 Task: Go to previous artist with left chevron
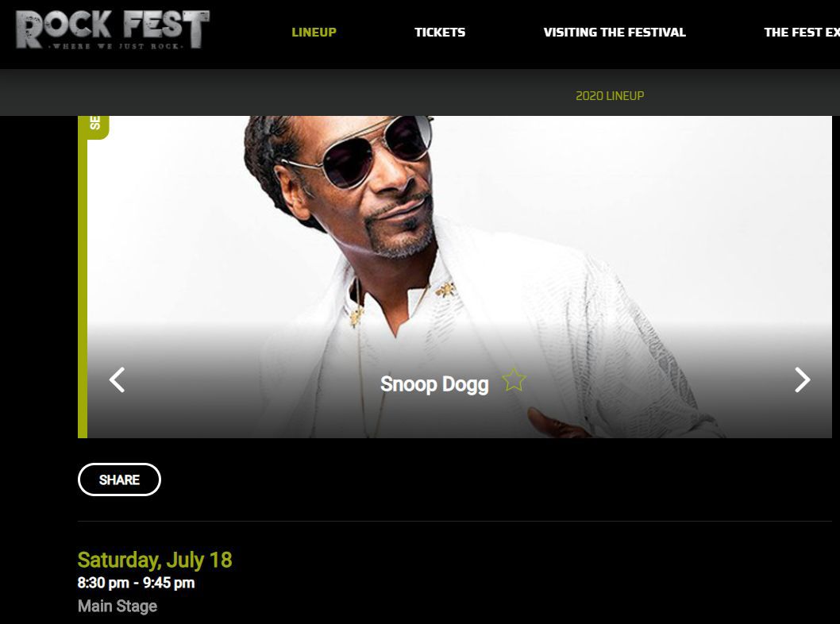(x=117, y=379)
